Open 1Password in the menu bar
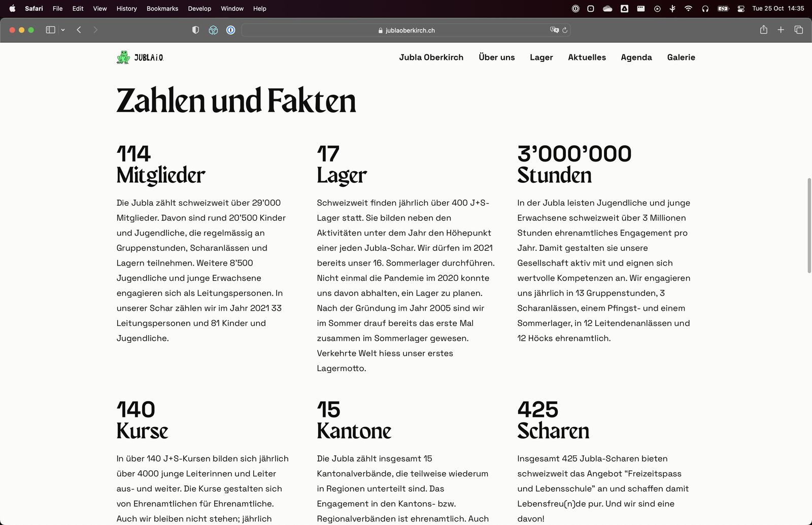The height and width of the screenshot is (525, 812). pyautogui.click(x=576, y=8)
